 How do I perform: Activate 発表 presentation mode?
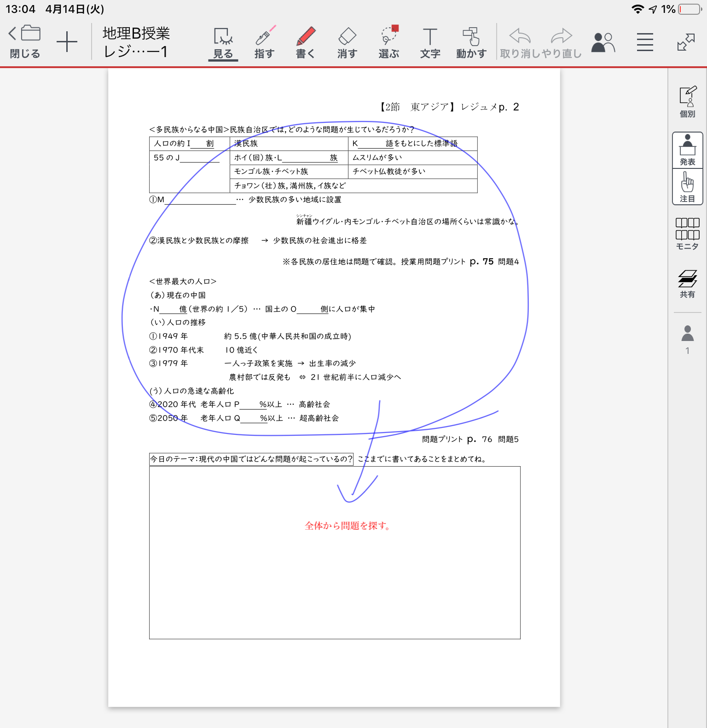pyautogui.click(x=688, y=150)
